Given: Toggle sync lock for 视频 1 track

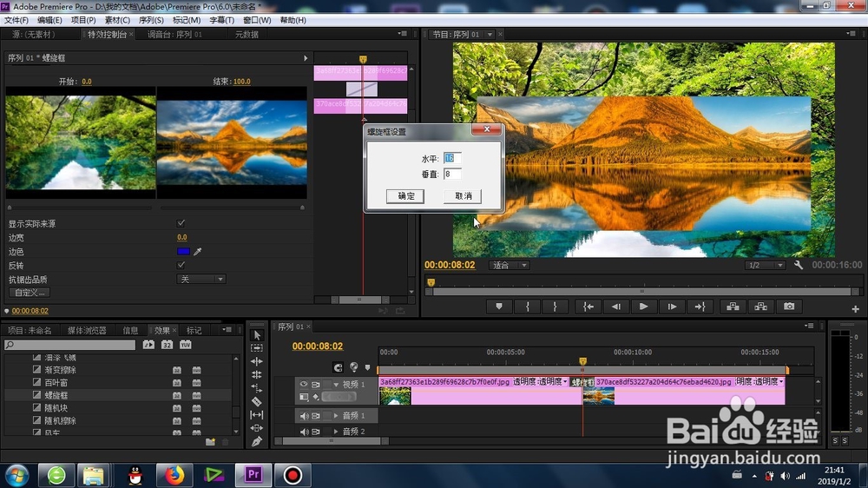Looking at the screenshot, I should coord(316,384).
